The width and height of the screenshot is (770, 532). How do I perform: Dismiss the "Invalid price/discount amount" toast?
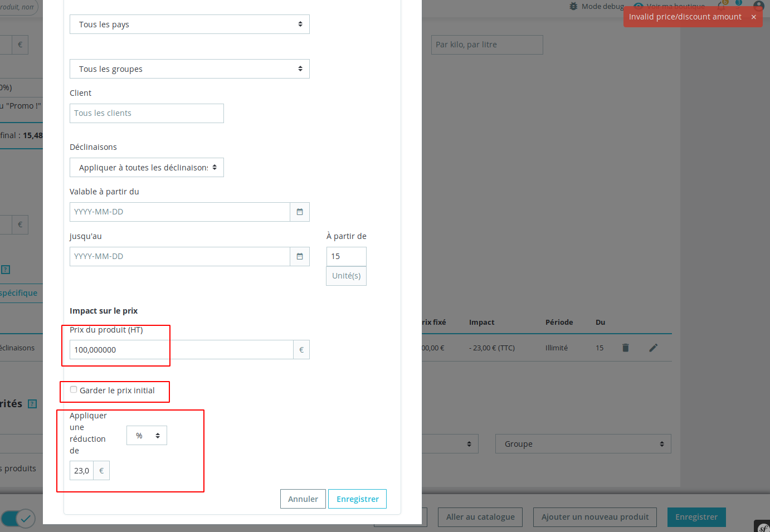[755, 17]
